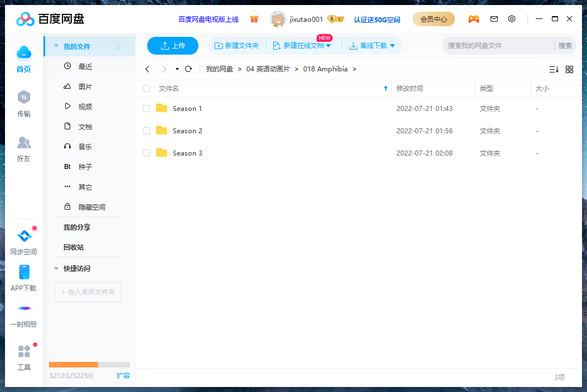Open 同步空间 sync space
587x392 pixels.
[x=25, y=236]
